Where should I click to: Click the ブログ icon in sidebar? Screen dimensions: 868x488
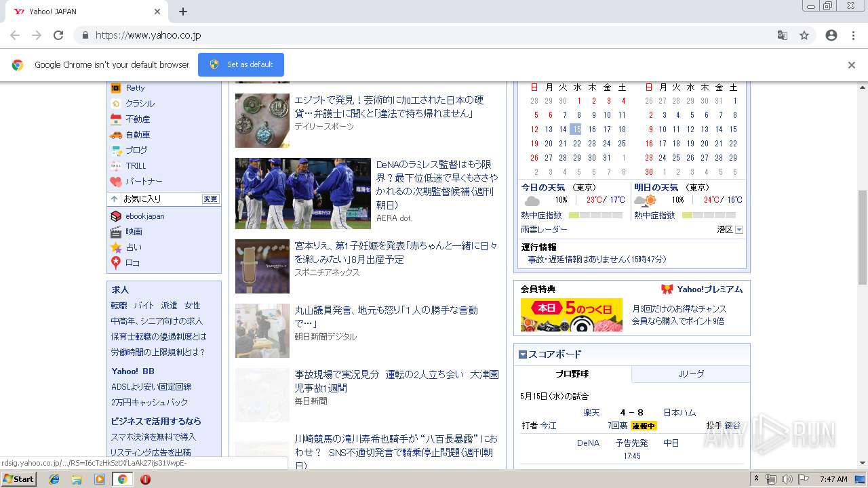point(116,150)
